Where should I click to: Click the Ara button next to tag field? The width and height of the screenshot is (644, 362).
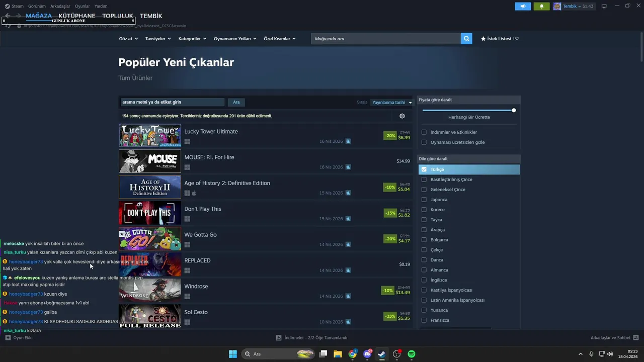tap(236, 102)
